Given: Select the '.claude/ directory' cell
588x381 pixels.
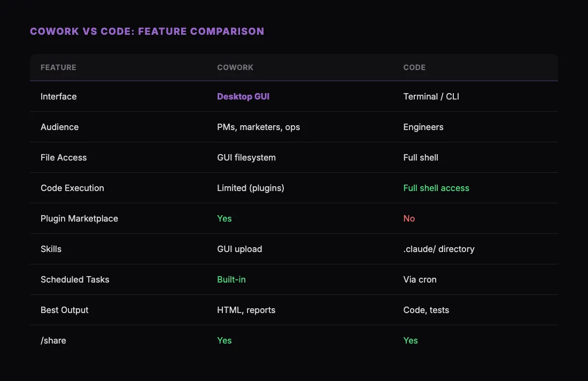Looking at the screenshot, I should tap(438, 249).
